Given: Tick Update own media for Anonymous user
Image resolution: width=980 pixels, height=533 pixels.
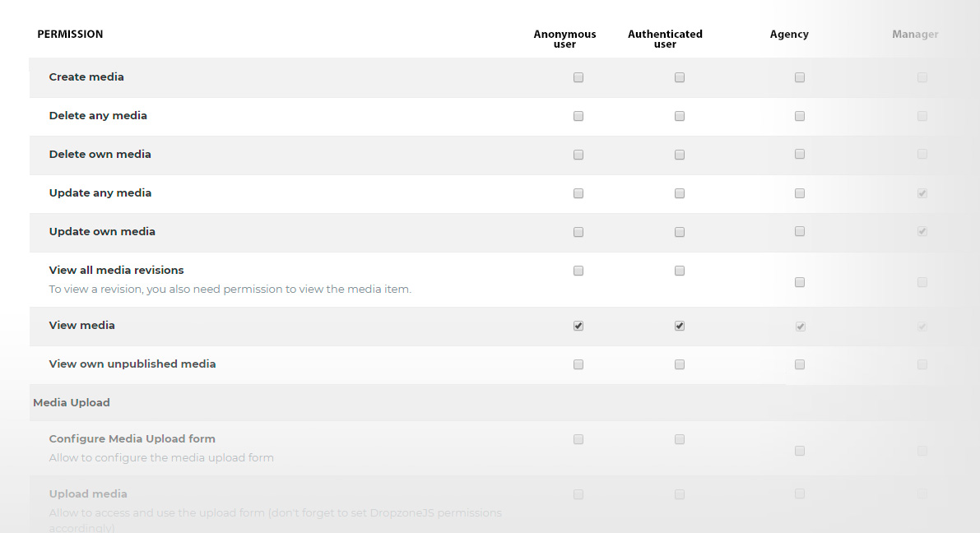Looking at the screenshot, I should [578, 233].
